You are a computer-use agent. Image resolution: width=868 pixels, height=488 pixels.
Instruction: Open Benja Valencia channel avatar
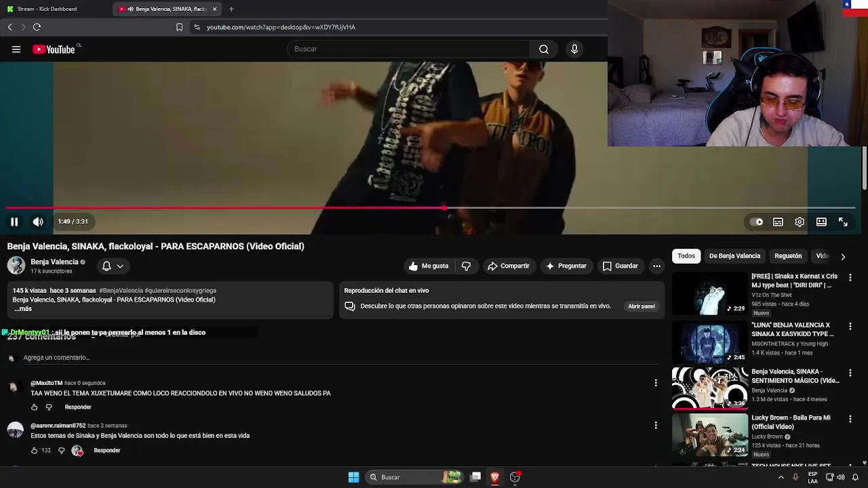[16, 266]
